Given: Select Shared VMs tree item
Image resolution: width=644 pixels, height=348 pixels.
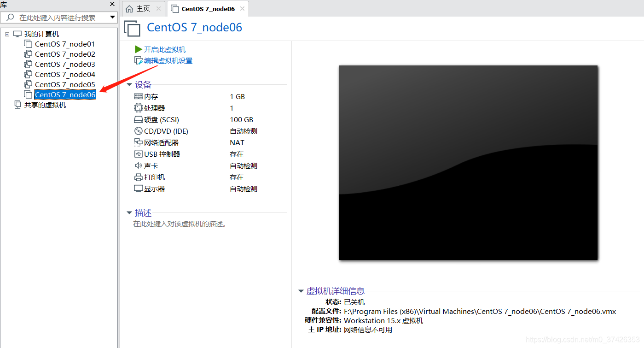Looking at the screenshot, I should click(x=45, y=105).
